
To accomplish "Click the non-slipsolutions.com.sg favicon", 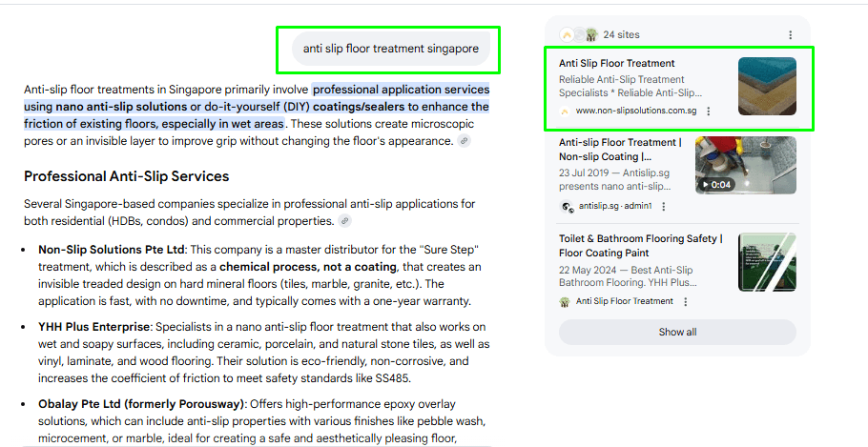I will [x=565, y=112].
